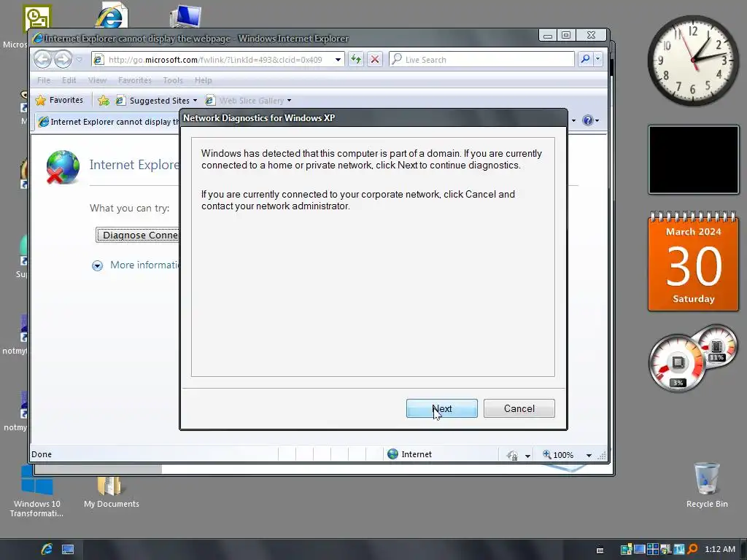
Task: Click the horizontal scrollbar of rear window
Action: [x=98, y=470]
